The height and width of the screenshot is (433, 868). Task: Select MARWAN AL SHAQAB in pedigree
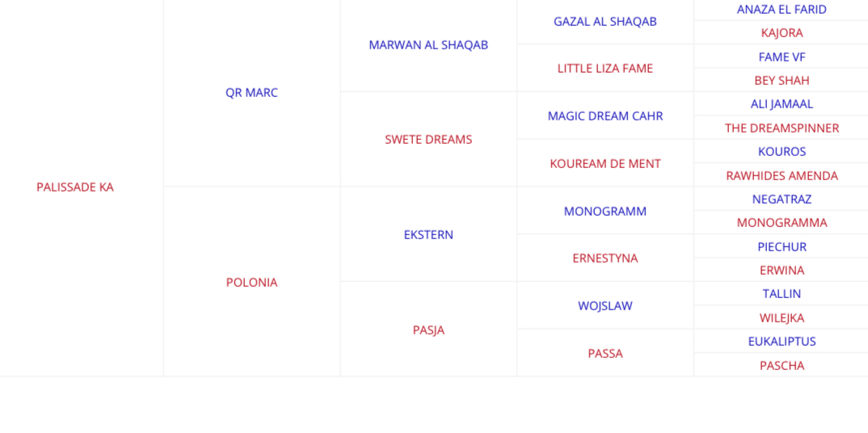tap(428, 45)
